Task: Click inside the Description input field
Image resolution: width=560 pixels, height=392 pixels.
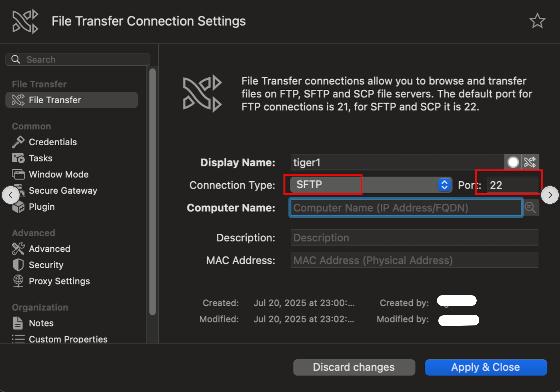Action: click(x=413, y=237)
